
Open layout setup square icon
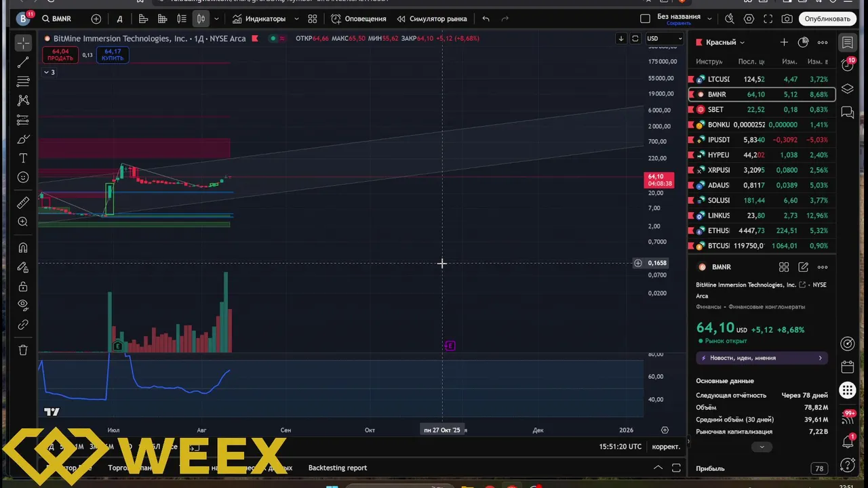point(645,19)
